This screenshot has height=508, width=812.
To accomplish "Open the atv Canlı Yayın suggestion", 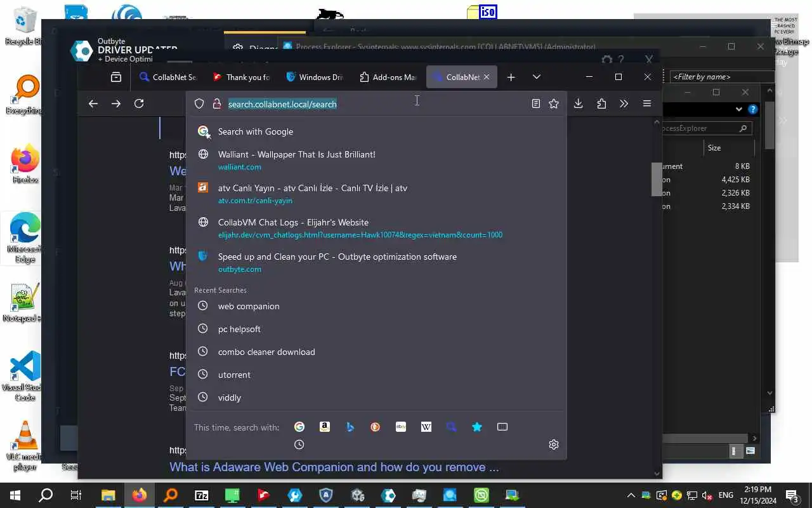I will (376, 194).
